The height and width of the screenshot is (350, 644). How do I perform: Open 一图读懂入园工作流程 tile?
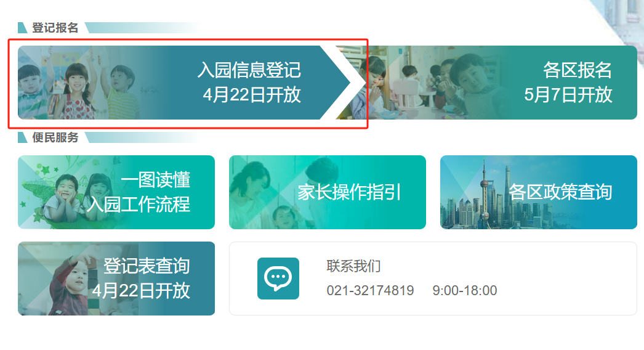(x=116, y=192)
